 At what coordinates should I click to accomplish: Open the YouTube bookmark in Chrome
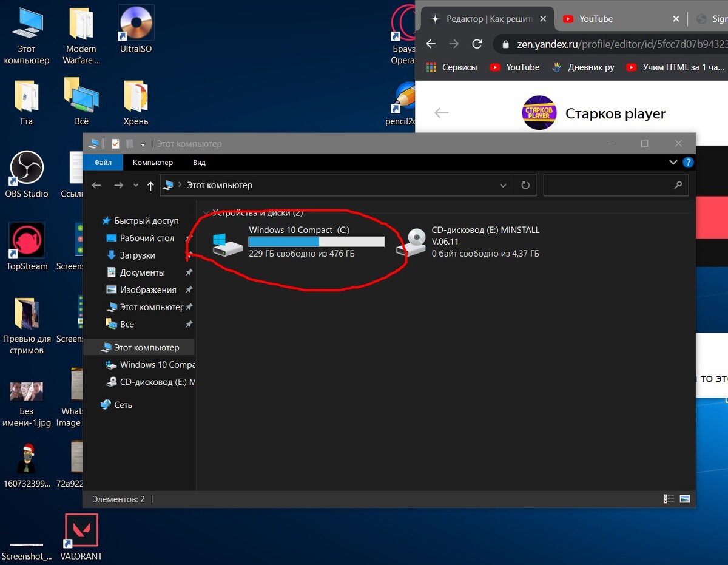pyautogui.click(x=514, y=67)
